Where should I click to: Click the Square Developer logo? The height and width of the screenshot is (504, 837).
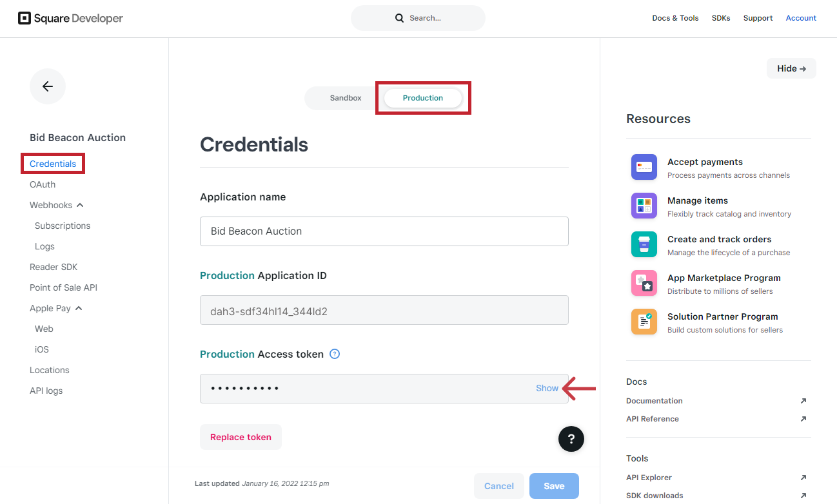[70, 18]
